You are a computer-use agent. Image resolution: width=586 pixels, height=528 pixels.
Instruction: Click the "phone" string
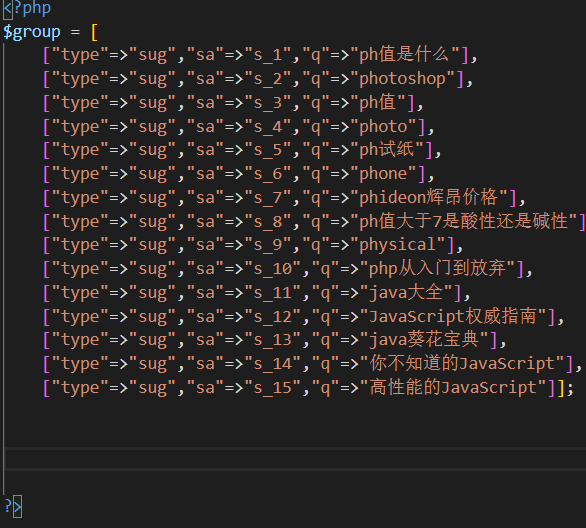[383, 174]
